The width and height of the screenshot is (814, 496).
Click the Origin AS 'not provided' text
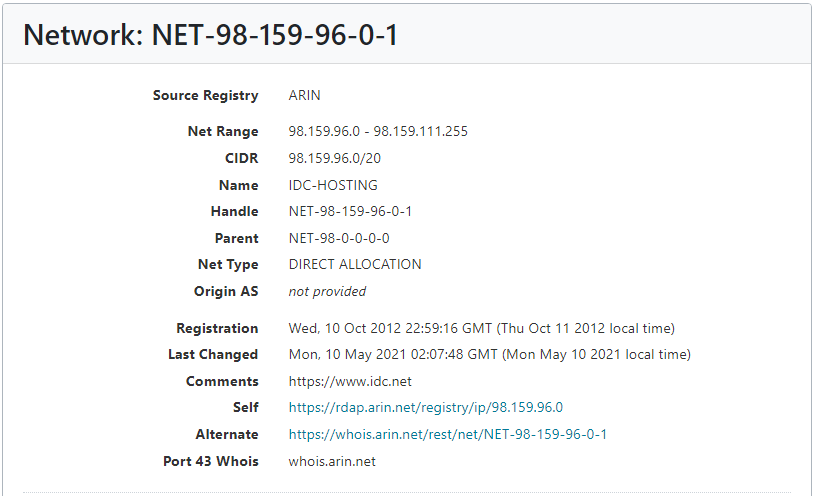coord(328,291)
